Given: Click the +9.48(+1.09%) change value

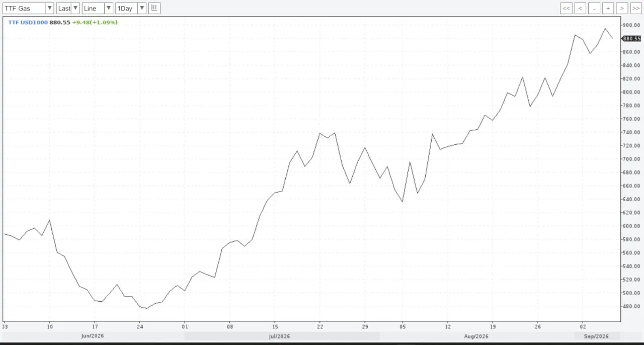Looking at the screenshot, I should click(x=95, y=22).
